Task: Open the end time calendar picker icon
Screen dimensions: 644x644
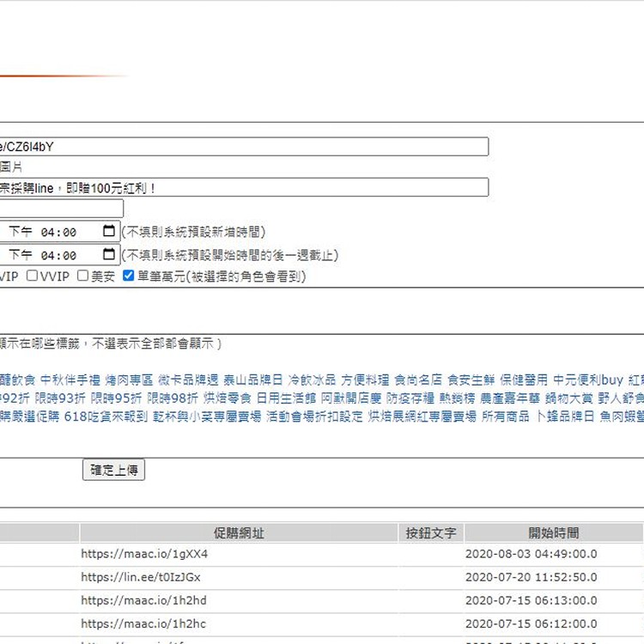Action: [x=108, y=255]
